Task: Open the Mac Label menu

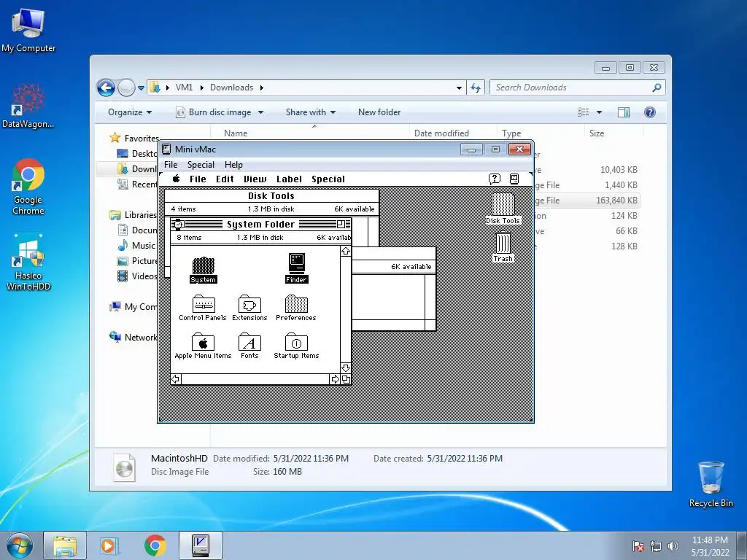Action: tap(289, 179)
